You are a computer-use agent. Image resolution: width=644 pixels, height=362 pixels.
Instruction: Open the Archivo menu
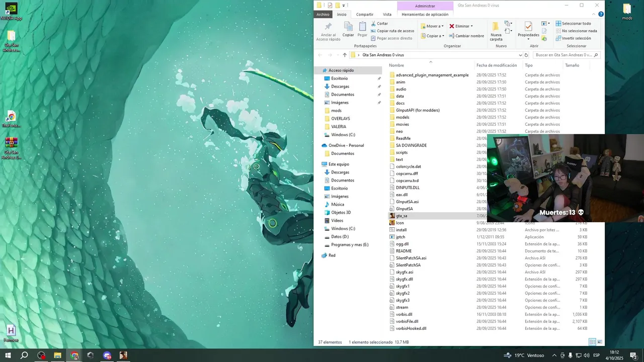323,14
